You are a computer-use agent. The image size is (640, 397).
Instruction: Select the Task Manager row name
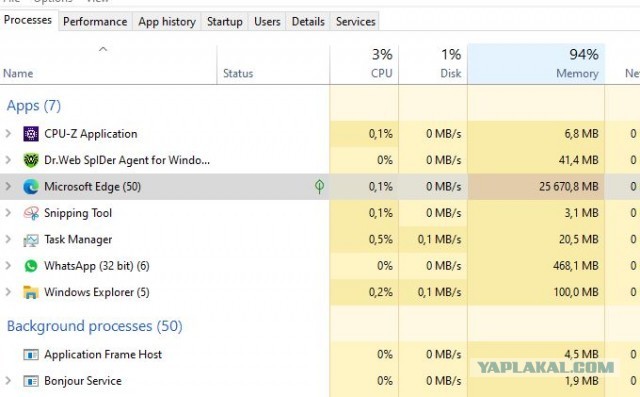coord(78,240)
